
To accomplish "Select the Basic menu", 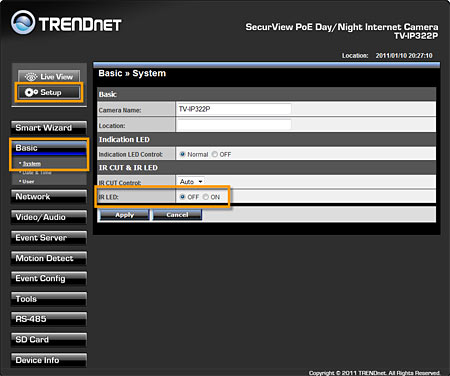I will (x=49, y=148).
